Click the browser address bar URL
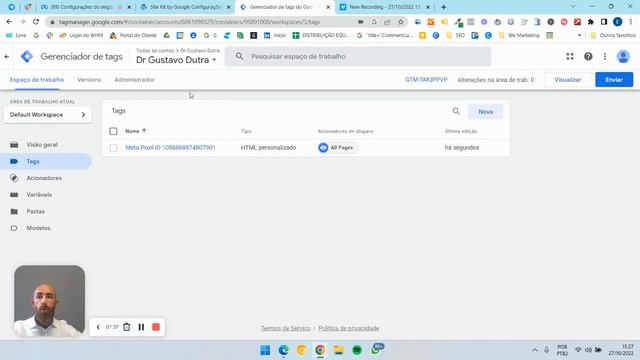Viewport: 640px width, 360px height. 189,22
